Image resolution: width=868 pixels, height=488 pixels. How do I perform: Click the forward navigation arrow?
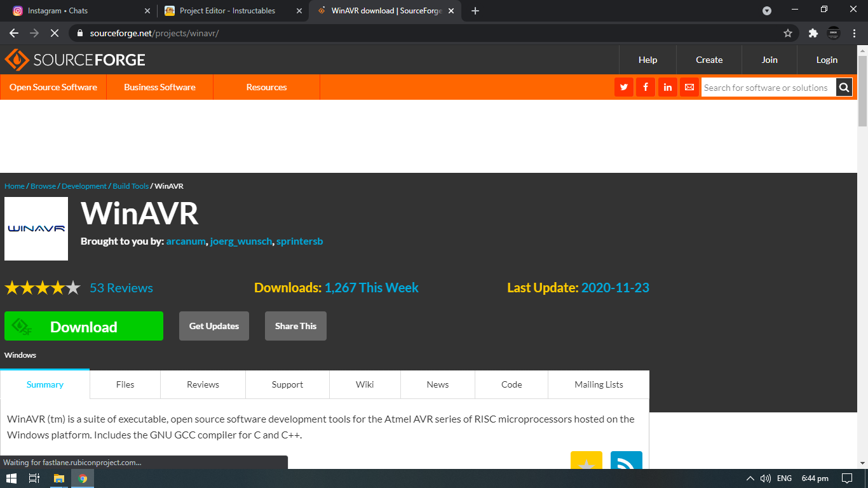point(34,33)
